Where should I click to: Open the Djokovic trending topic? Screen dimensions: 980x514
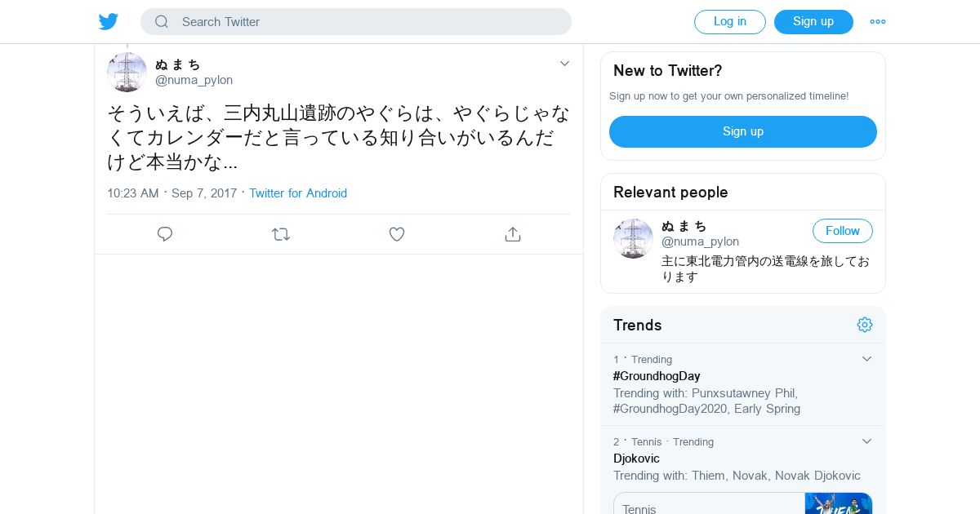pos(636,459)
